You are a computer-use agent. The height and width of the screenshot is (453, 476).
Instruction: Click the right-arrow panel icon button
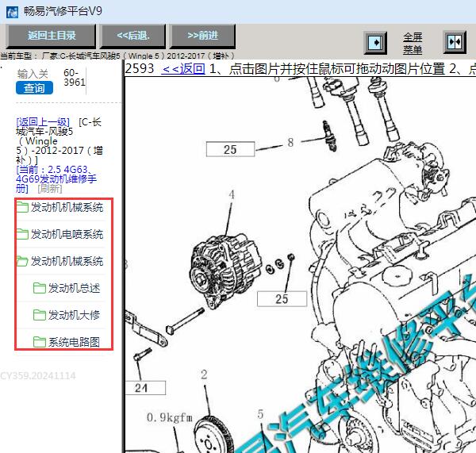375,43
